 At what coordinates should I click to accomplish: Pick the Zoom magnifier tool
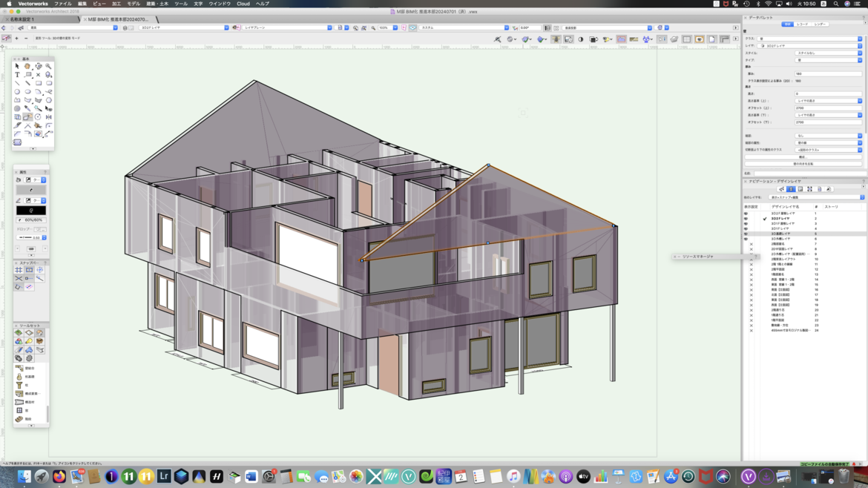[x=48, y=66]
